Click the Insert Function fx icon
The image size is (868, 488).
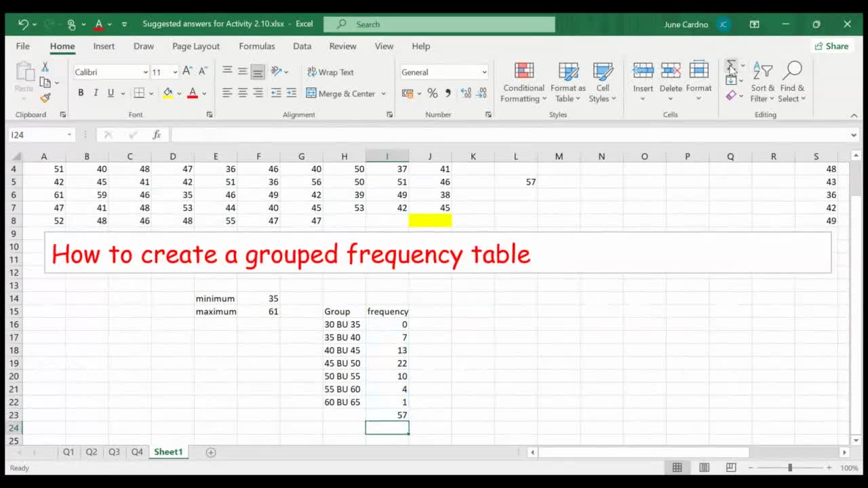[x=157, y=135]
